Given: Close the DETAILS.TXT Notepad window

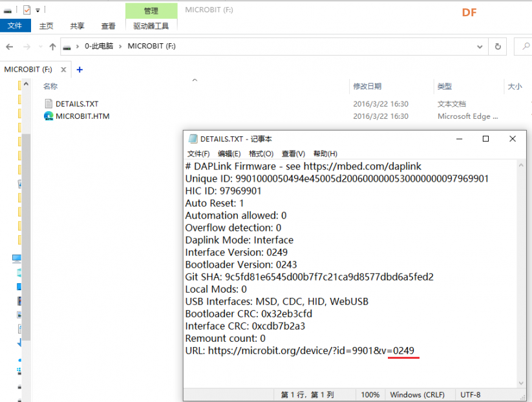Looking at the screenshot, I should [x=513, y=139].
